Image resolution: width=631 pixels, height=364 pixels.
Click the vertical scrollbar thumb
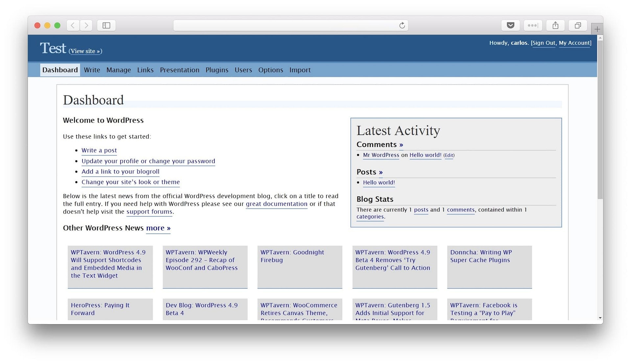[x=600, y=120]
